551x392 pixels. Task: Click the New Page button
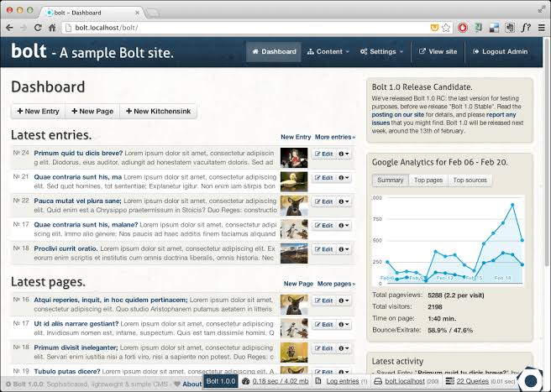(92, 112)
